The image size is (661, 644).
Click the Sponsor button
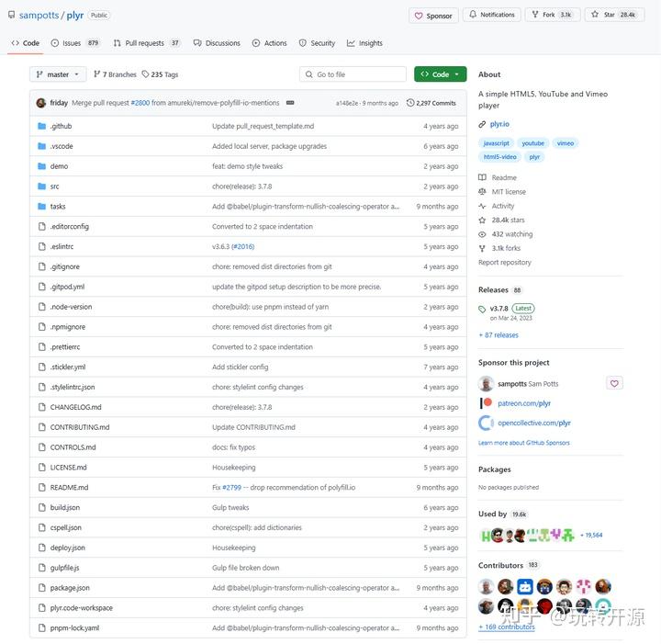[433, 16]
